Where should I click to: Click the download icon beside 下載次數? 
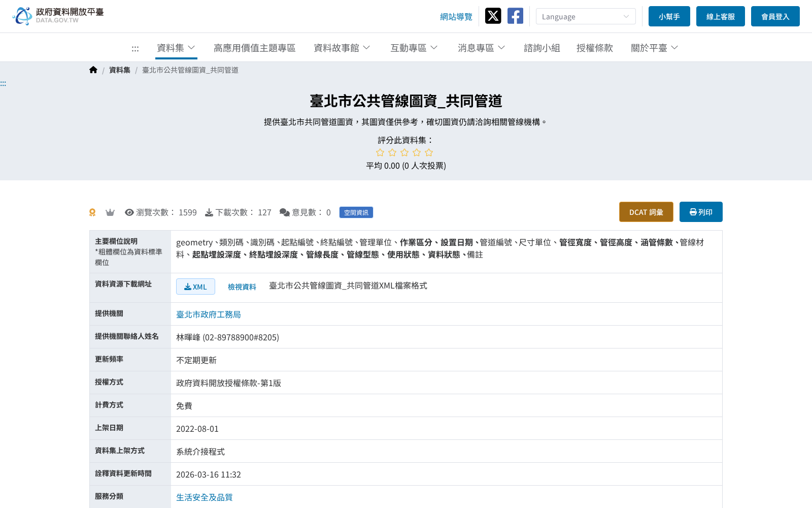pos(209,212)
